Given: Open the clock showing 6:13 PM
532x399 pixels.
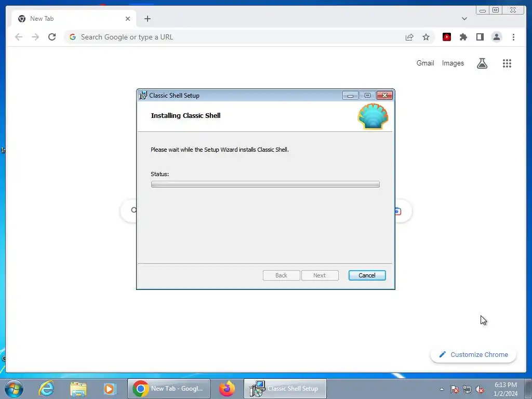Looking at the screenshot, I should tap(506, 389).
